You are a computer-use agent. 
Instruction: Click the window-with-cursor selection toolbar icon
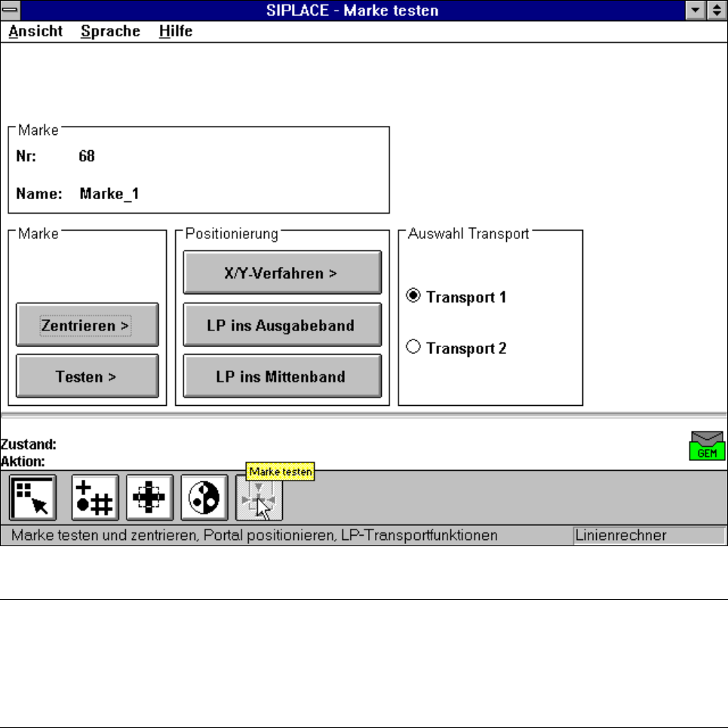[32, 498]
